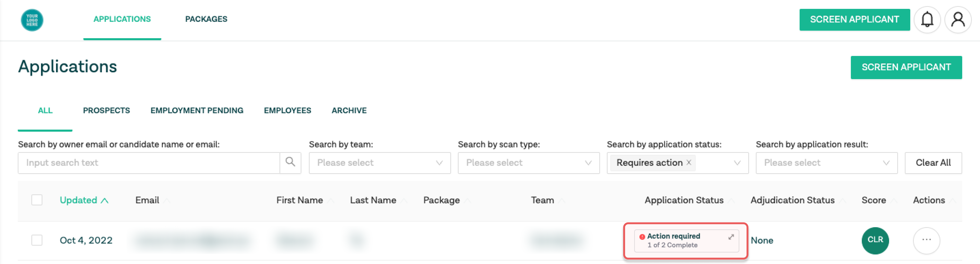
Task: Open the Search by team dropdown
Action: point(380,163)
